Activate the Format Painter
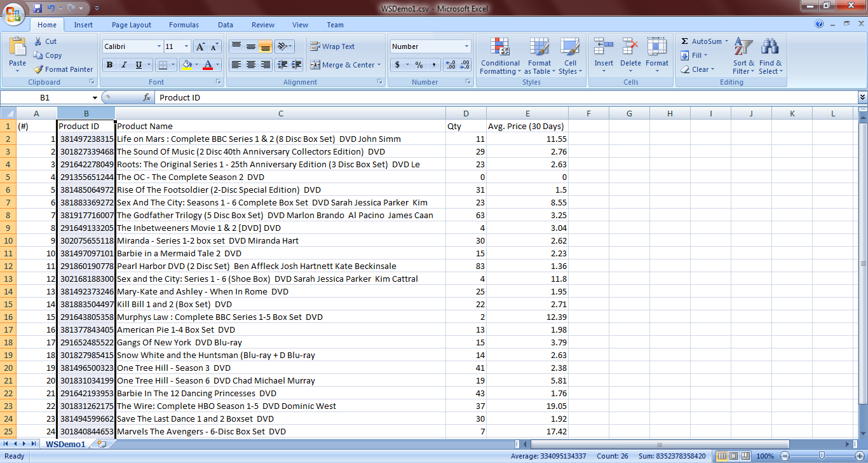Screen dimensions: 868x463 (x=63, y=69)
